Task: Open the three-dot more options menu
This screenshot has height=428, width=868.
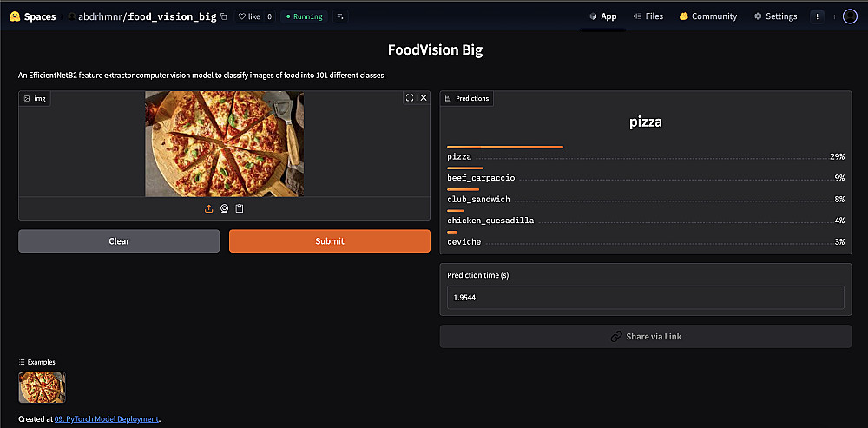Action: tap(817, 16)
